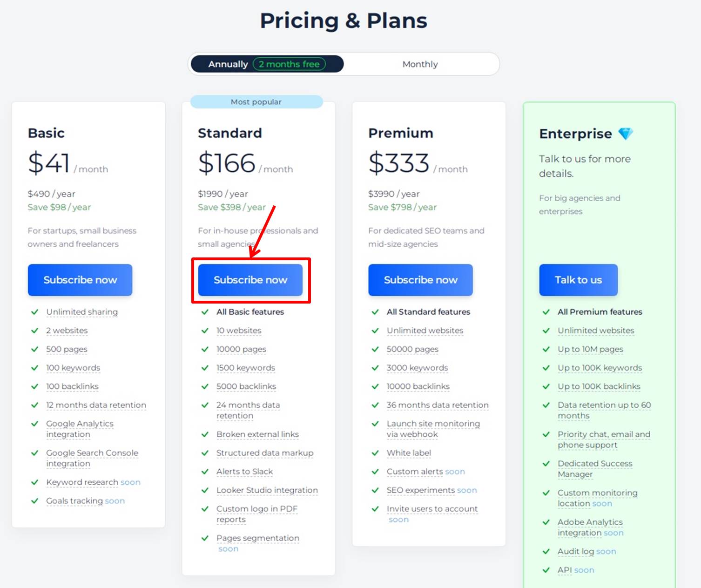The width and height of the screenshot is (701, 588).
Task: Click the Enterprise diamond icon
Action: pyautogui.click(x=626, y=134)
